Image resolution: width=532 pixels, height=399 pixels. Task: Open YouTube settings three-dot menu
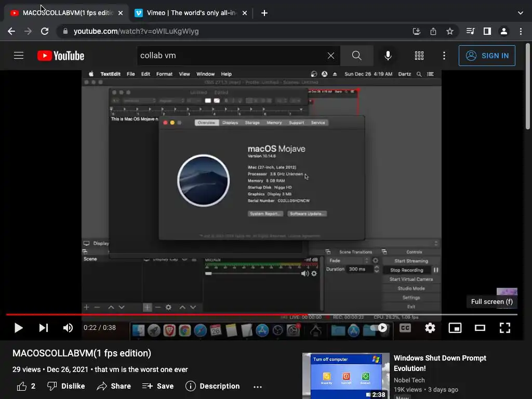(x=444, y=56)
